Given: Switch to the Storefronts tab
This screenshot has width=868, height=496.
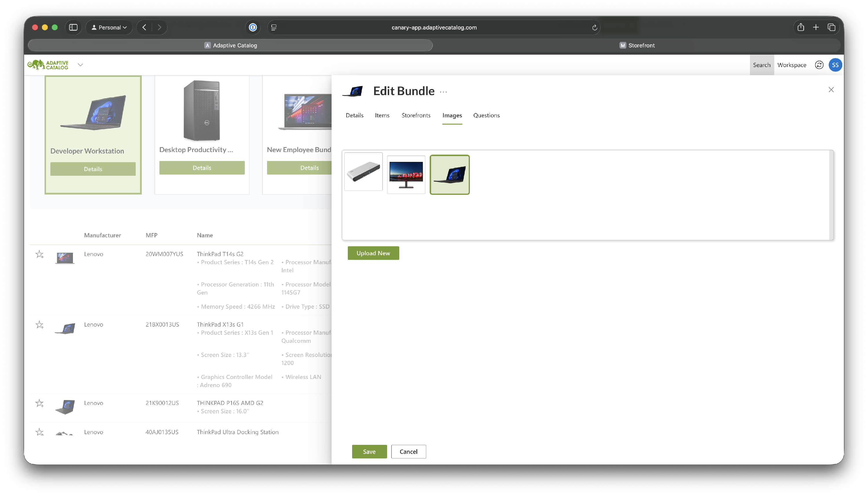Looking at the screenshot, I should pyautogui.click(x=415, y=115).
